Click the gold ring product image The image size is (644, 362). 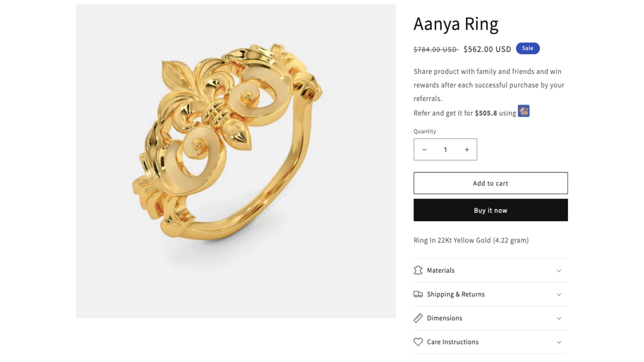click(x=235, y=161)
